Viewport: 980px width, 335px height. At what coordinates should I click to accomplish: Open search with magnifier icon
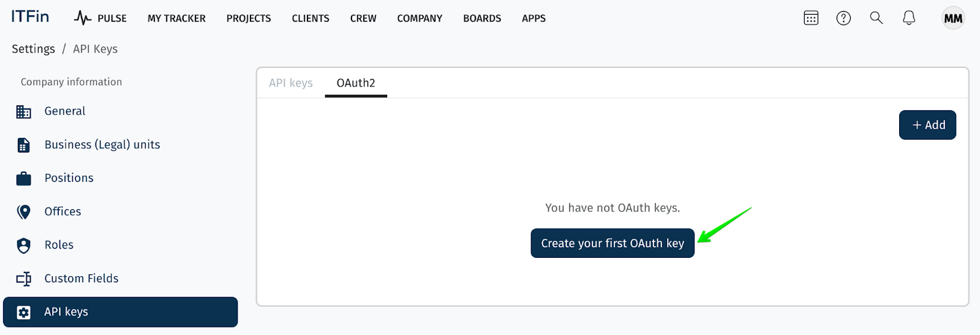click(876, 18)
